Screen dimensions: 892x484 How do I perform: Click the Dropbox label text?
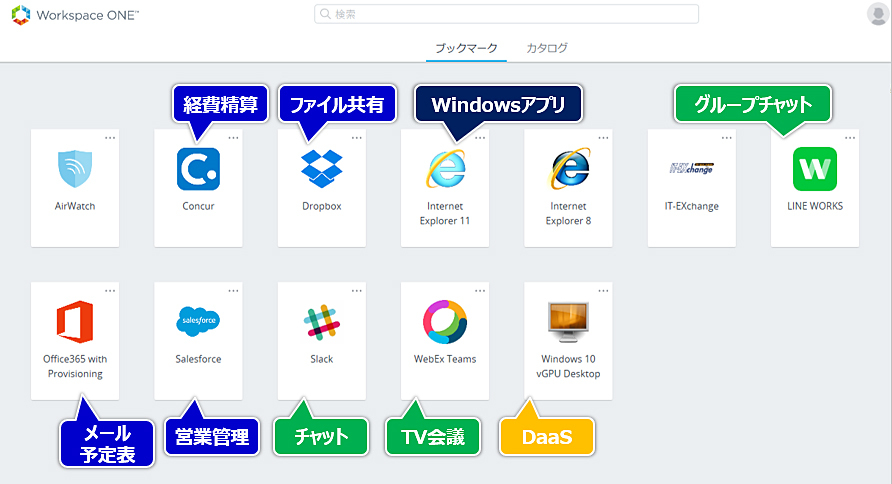(x=321, y=206)
